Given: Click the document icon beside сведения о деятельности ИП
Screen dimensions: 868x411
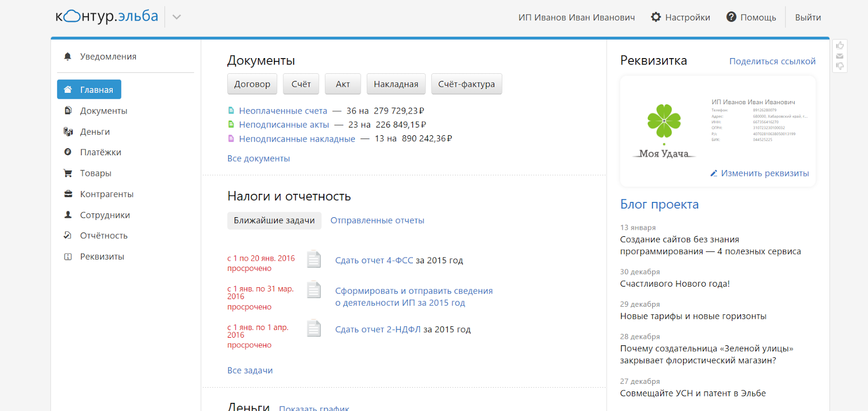Looking at the screenshot, I should (314, 289).
